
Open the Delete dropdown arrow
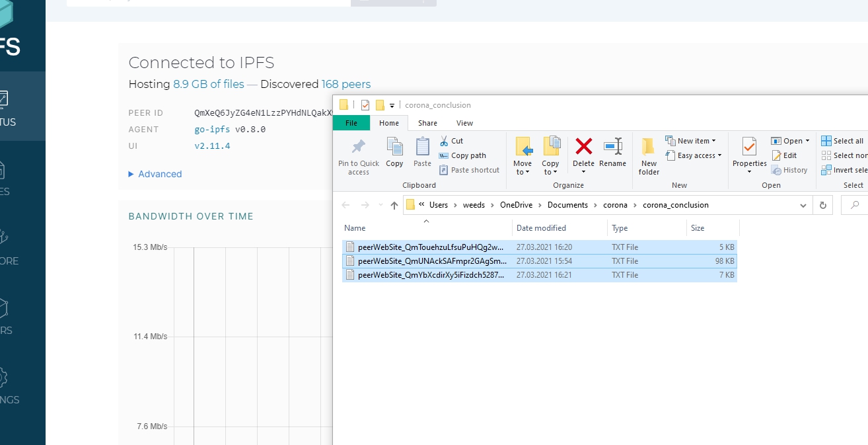[583, 172]
